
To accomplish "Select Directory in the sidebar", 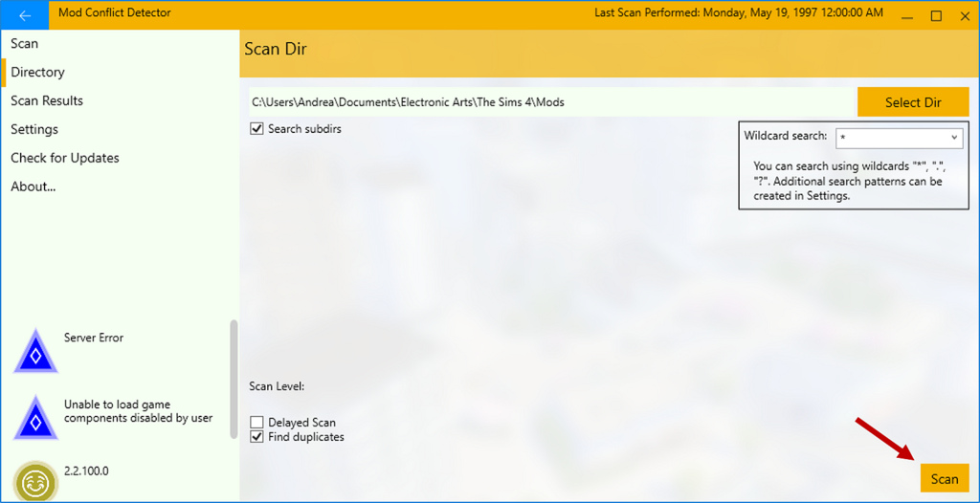I will pyautogui.click(x=38, y=72).
